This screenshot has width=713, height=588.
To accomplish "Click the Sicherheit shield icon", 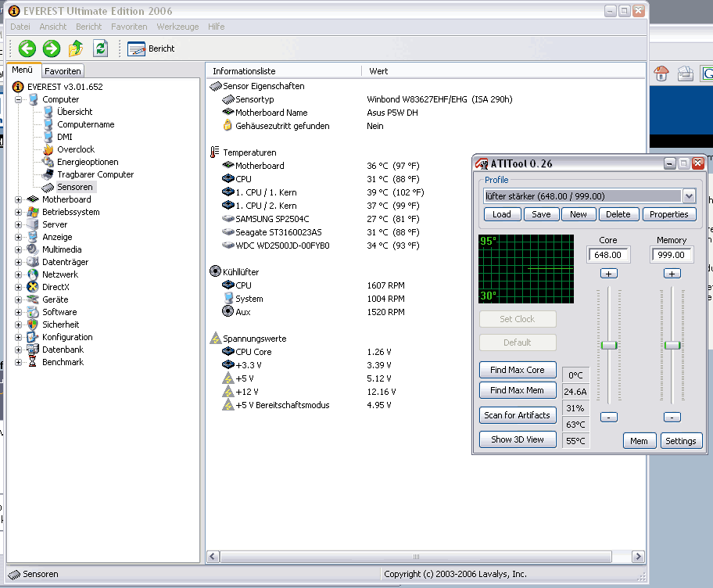I will point(33,324).
